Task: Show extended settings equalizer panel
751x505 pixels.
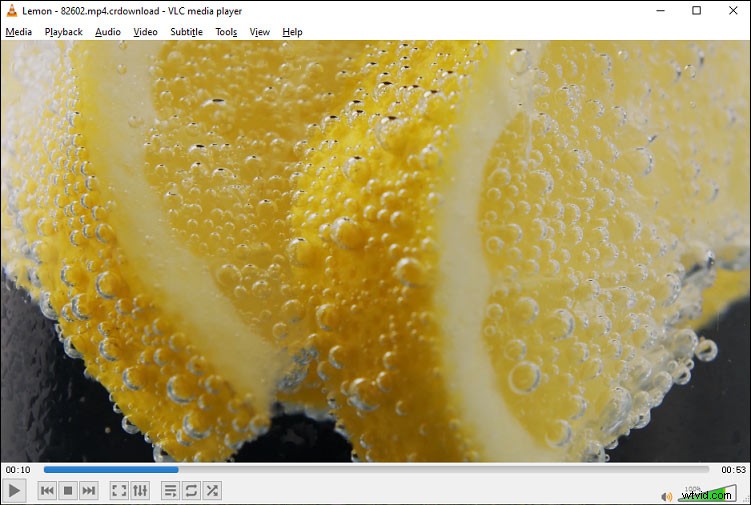Action: [x=140, y=491]
